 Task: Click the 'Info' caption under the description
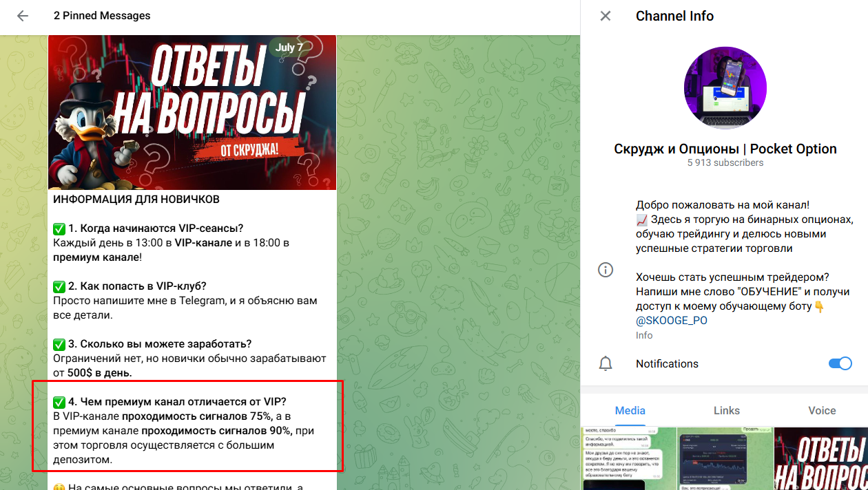click(644, 335)
